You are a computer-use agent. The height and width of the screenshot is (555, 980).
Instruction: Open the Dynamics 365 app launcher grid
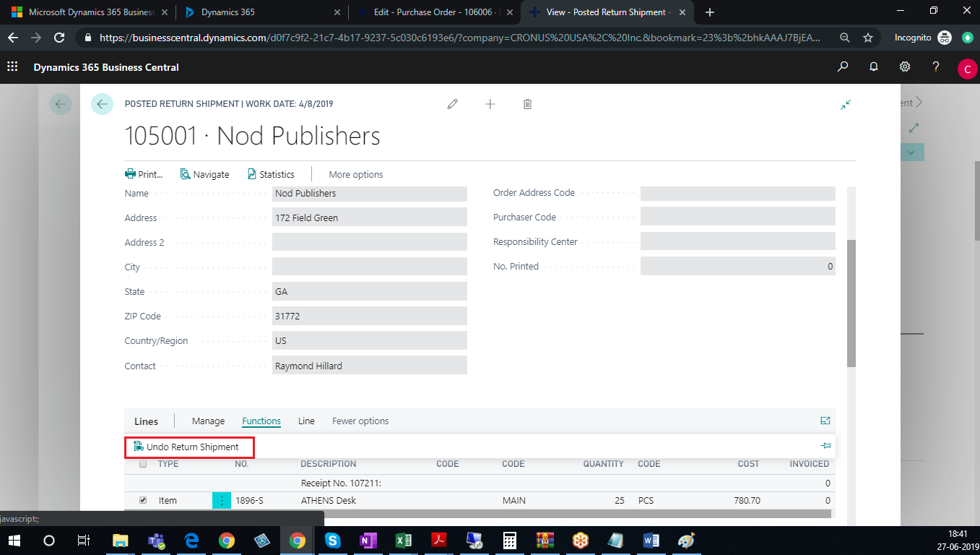click(x=12, y=66)
